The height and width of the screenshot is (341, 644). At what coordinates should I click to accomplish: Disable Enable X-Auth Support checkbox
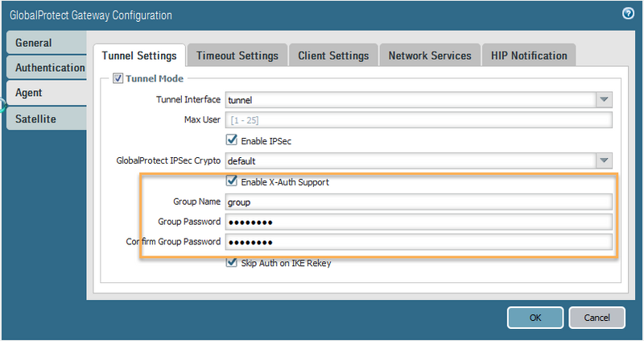(233, 181)
